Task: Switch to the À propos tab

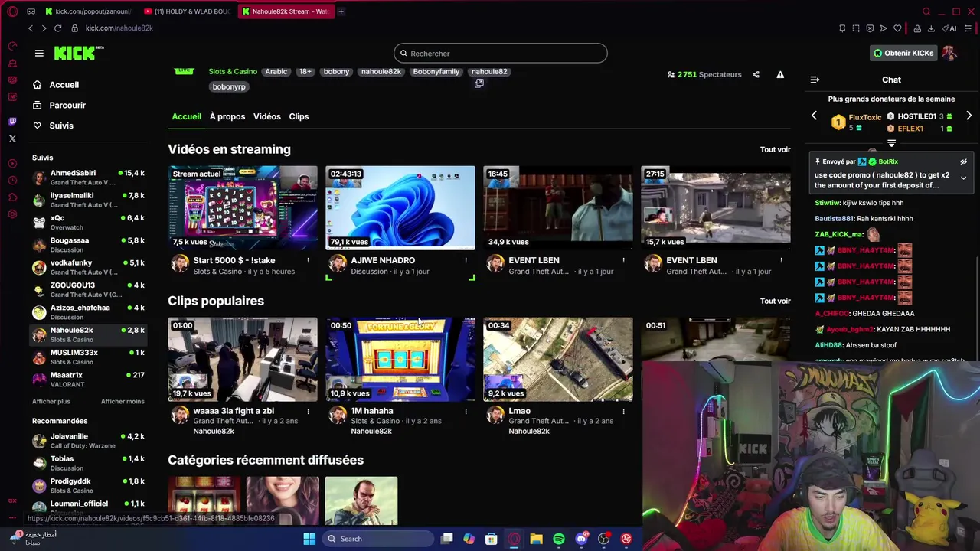Action: [x=227, y=116]
